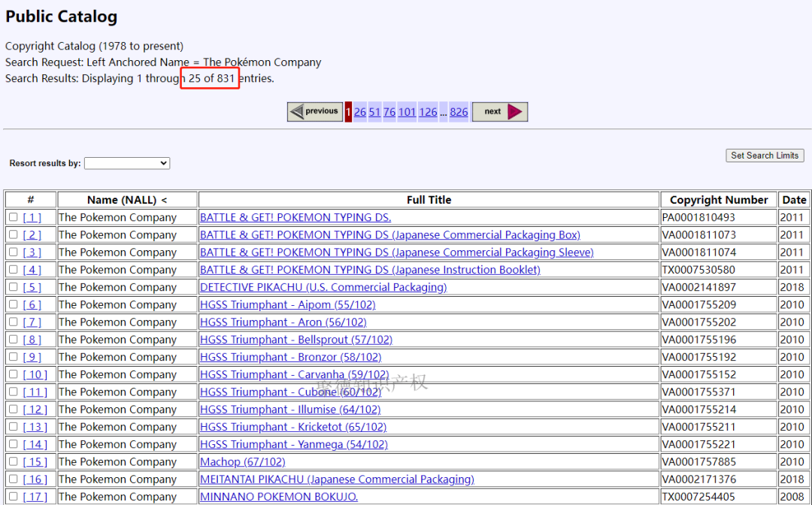Open BATTLE & GET! POKEMON TYPING DS. title
The width and height of the screenshot is (812, 505).
pos(295,217)
